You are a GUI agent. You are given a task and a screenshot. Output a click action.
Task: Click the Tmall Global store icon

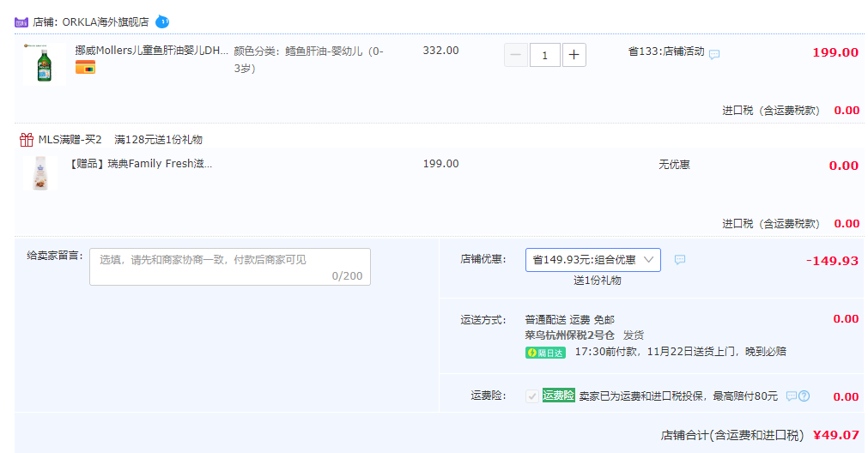click(x=21, y=22)
